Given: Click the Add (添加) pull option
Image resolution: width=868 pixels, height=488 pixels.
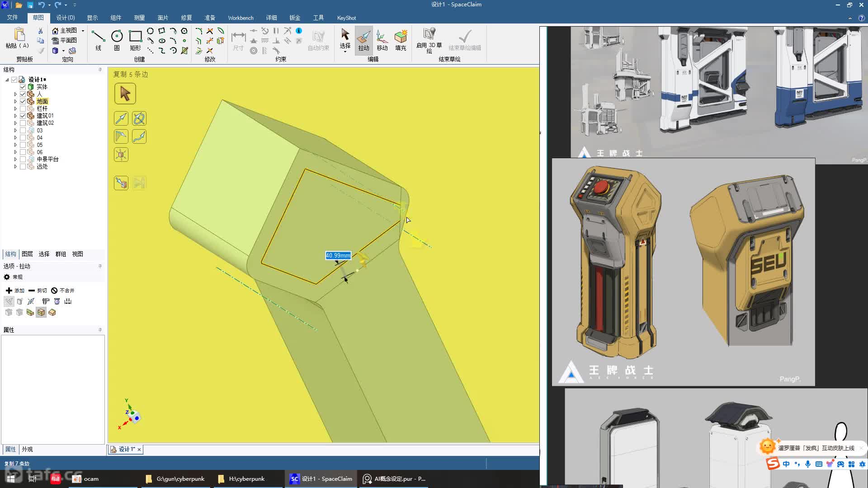Looking at the screenshot, I should coord(15,291).
